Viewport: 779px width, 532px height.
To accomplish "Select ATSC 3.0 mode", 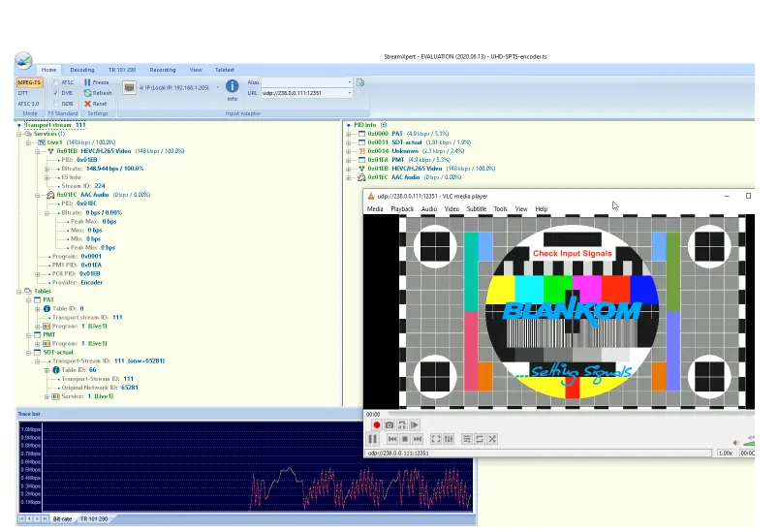I will tap(28, 104).
